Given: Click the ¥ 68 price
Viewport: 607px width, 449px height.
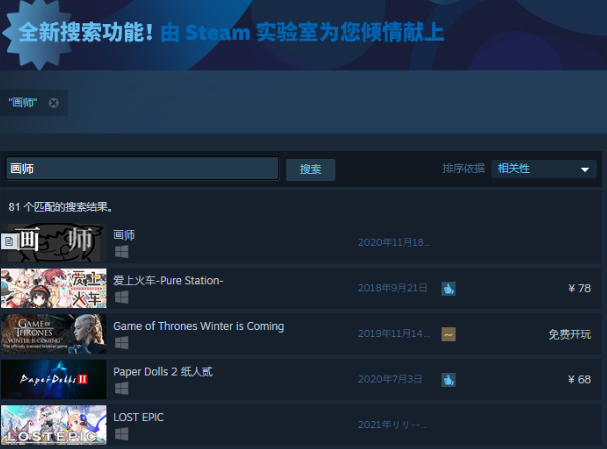Looking at the screenshot, I should coord(579,379).
